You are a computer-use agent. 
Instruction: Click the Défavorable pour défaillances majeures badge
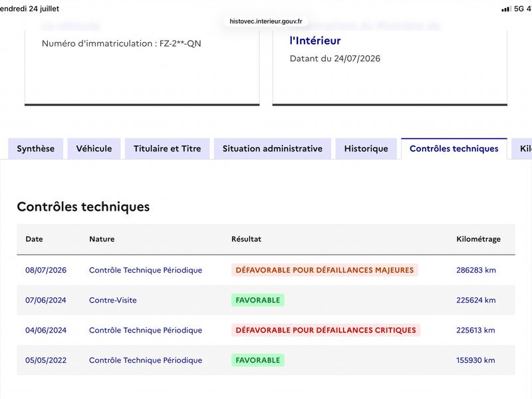[325, 270]
